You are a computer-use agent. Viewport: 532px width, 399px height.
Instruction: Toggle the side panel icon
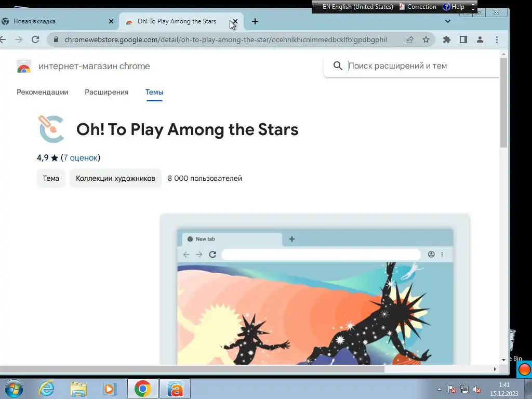pyautogui.click(x=463, y=39)
